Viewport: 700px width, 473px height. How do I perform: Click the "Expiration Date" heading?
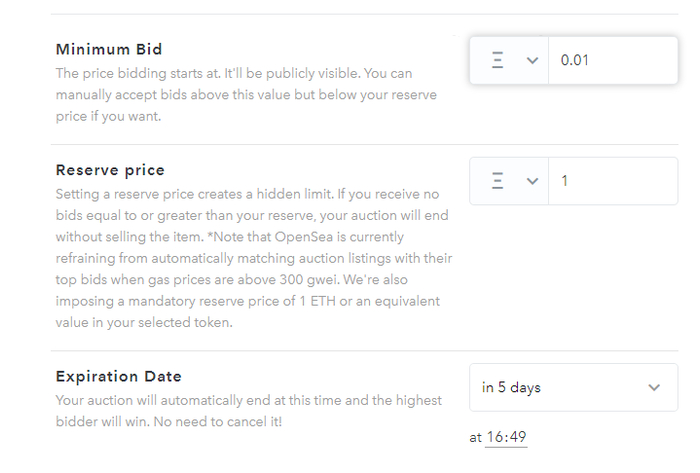coord(119,376)
